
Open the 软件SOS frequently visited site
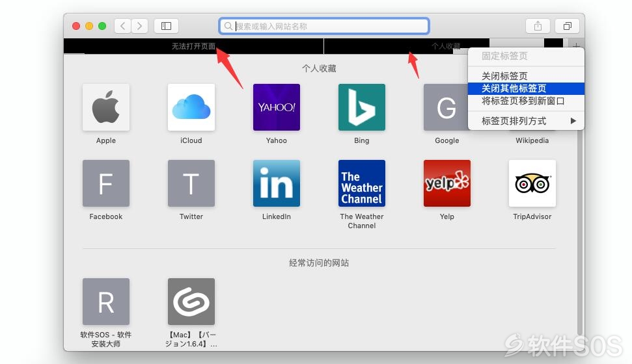pyautogui.click(x=106, y=302)
